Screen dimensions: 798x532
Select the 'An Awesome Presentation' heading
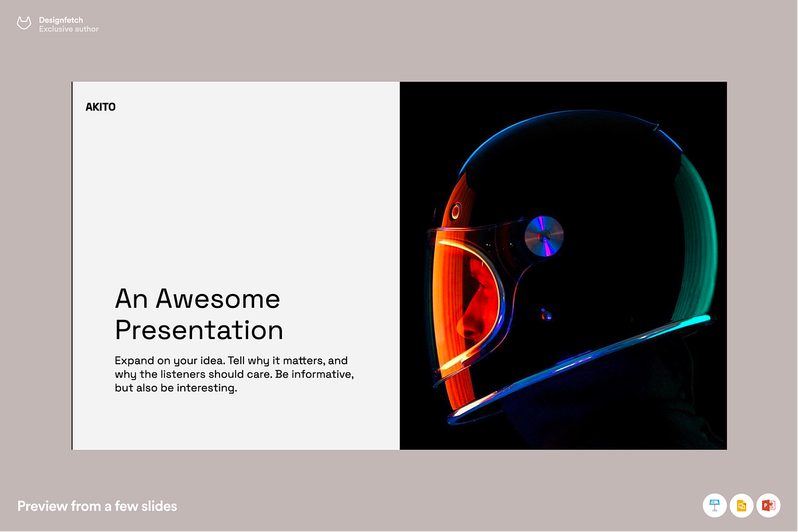[199, 314]
